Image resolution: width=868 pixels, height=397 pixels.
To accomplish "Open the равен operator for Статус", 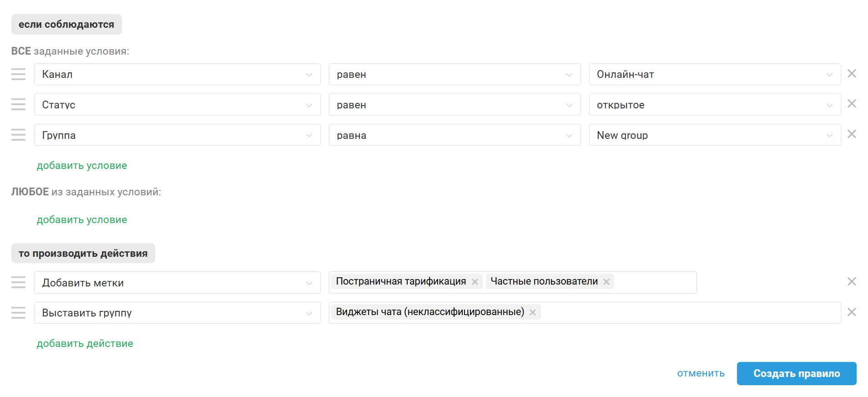I will pos(455,105).
